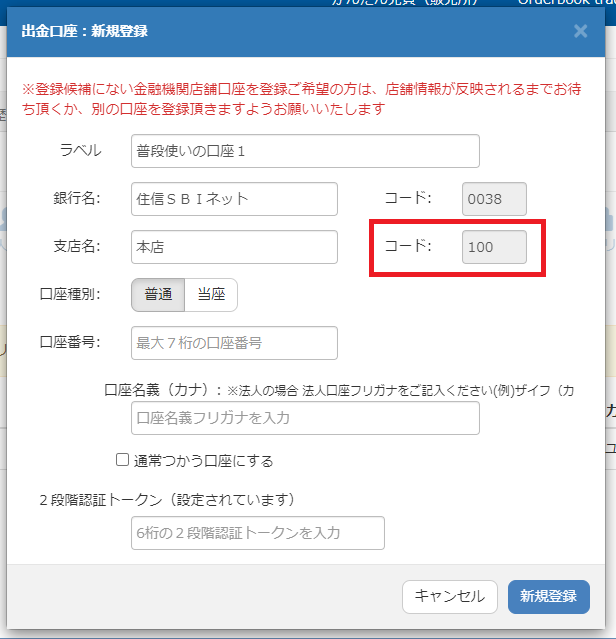Viewport: 616px width, 639px height.
Task: Click the red 登録候補 warning notice text
Action: pos(301,99)
